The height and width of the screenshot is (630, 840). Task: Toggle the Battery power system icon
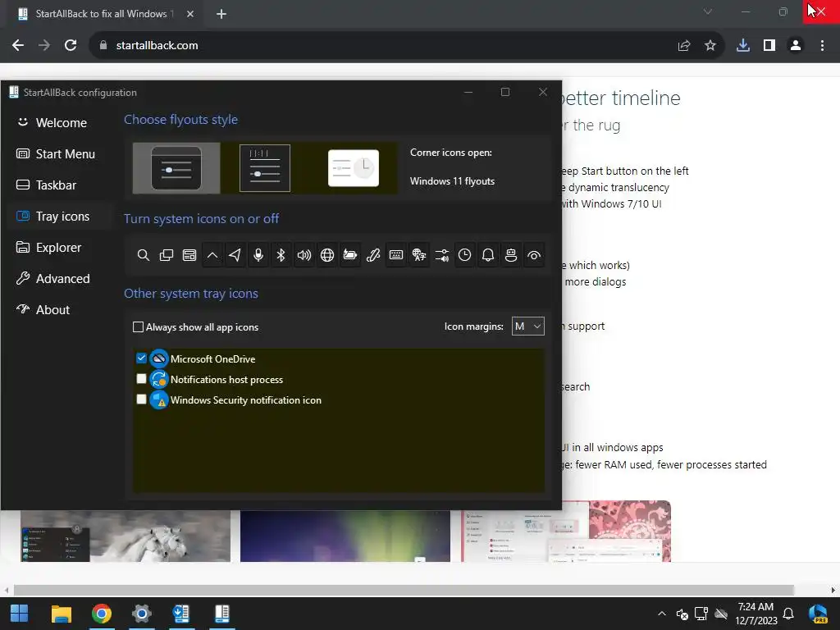(x=349, y=256)
